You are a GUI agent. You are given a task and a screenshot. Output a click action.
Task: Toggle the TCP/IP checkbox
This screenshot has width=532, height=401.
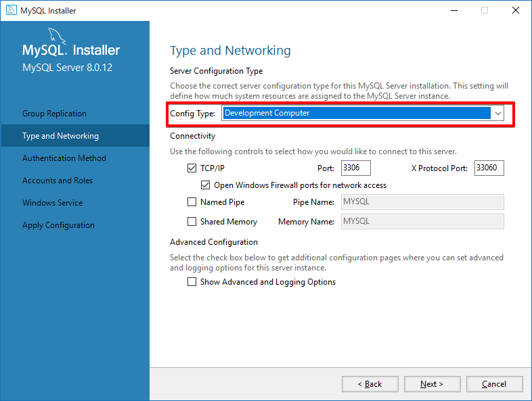[192, 168]
